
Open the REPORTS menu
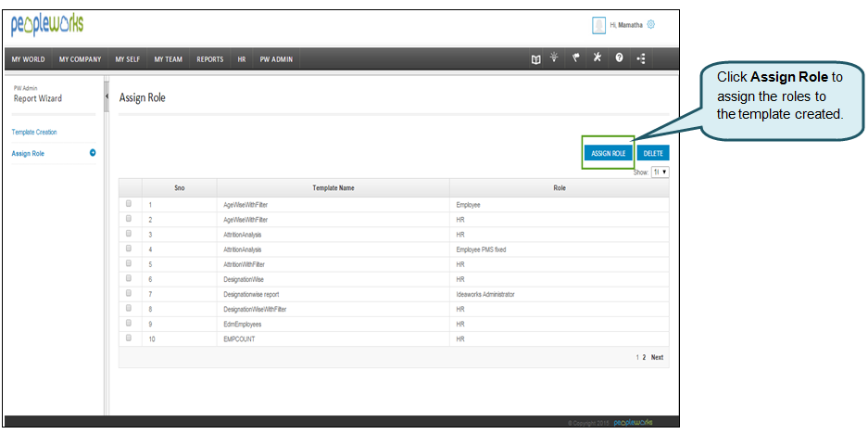tap(210, 59)
